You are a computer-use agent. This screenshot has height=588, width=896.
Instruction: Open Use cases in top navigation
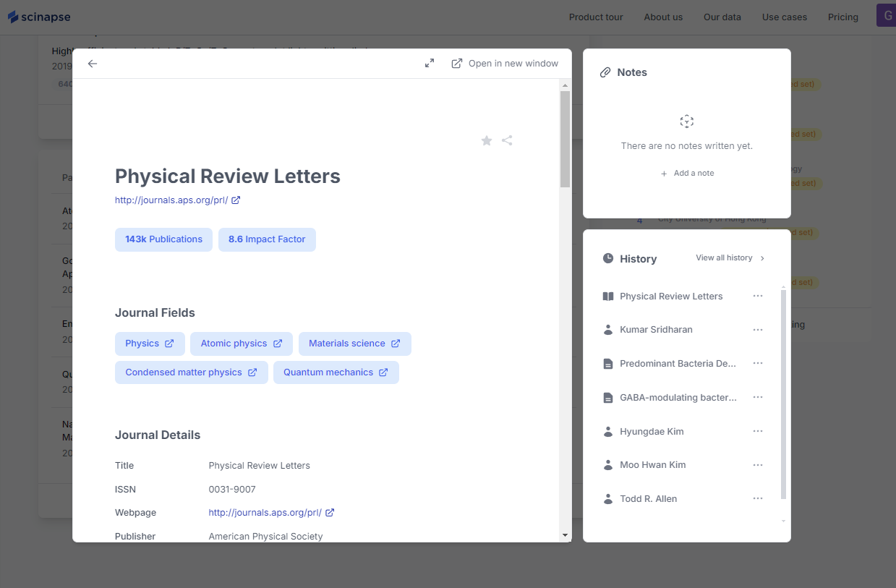pos(785,17)
